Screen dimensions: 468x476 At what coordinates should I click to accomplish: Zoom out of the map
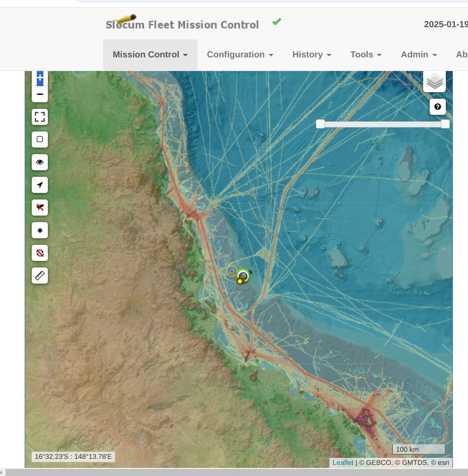(x=40, y=94)
